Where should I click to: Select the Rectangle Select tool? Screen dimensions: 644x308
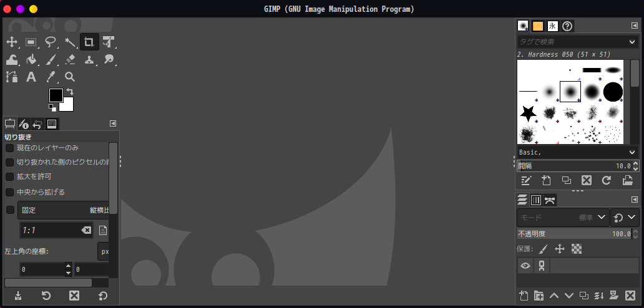[31, 42]
